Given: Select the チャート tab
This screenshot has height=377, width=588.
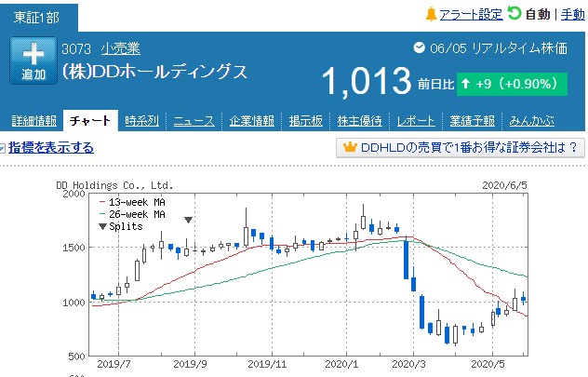Looking at the screenshot, I should click(x=90, y=121).
